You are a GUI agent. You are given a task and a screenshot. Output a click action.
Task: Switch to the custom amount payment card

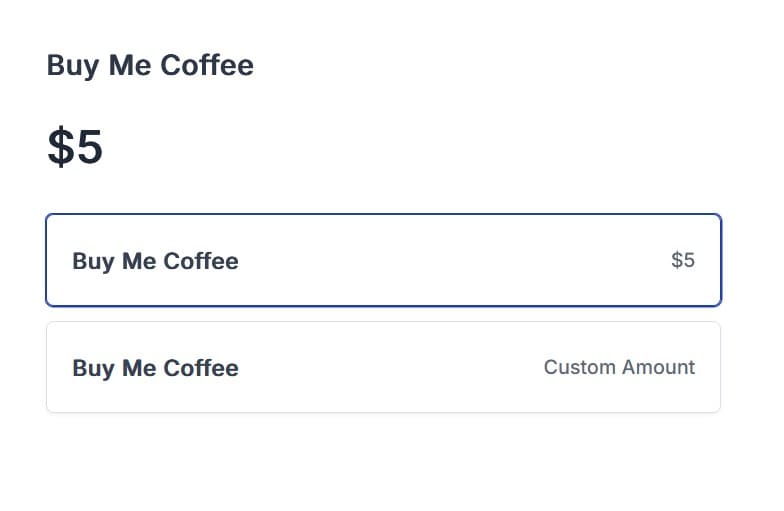click(x=383, y=367)
